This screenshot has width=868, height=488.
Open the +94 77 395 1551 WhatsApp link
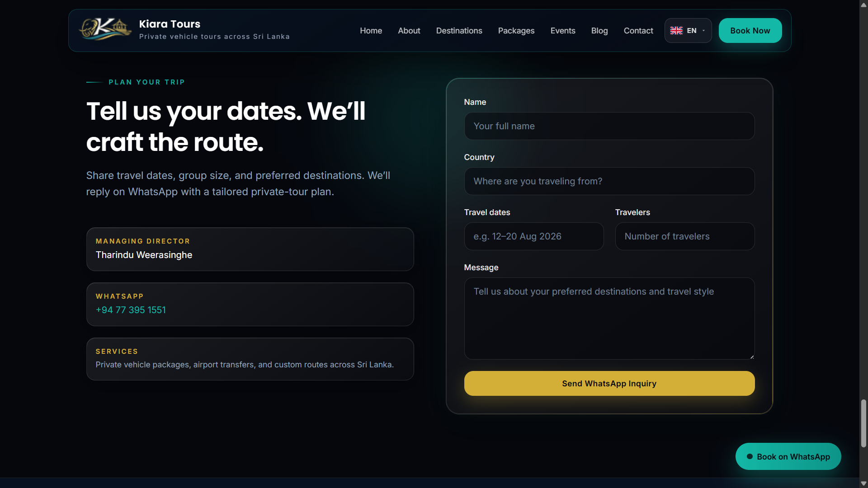pos(131,310)
